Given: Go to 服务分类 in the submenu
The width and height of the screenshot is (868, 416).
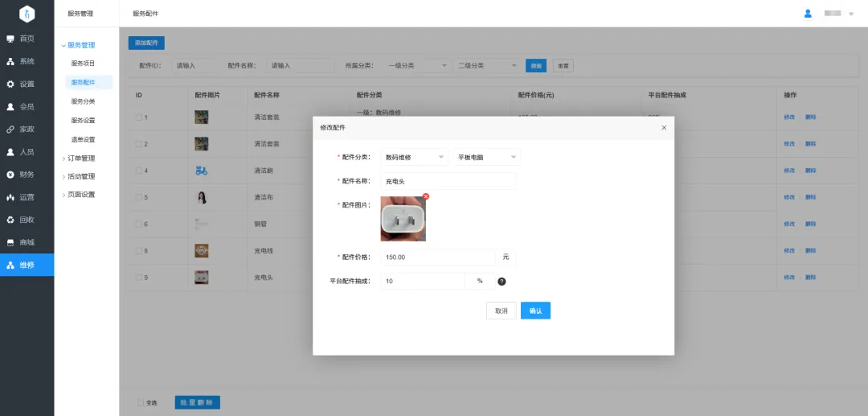Looking at the screenshot, I should (x=84, y=101).
